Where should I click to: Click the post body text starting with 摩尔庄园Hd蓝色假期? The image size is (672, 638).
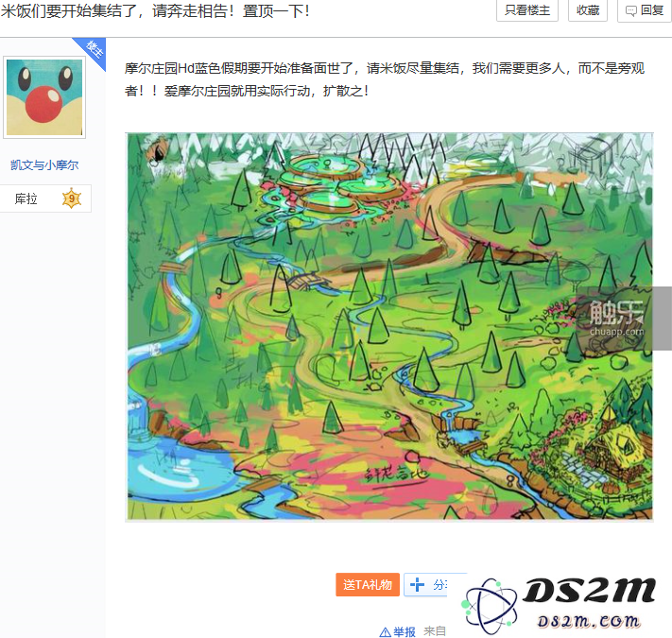(385, 79)
